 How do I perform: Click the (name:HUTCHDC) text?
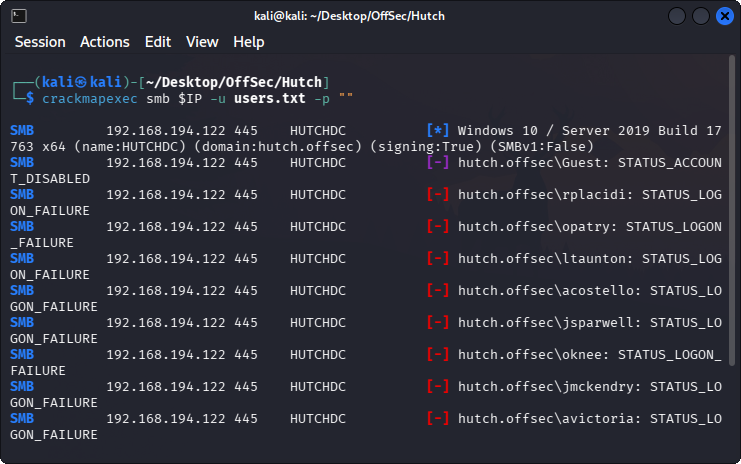coord(130,146)
